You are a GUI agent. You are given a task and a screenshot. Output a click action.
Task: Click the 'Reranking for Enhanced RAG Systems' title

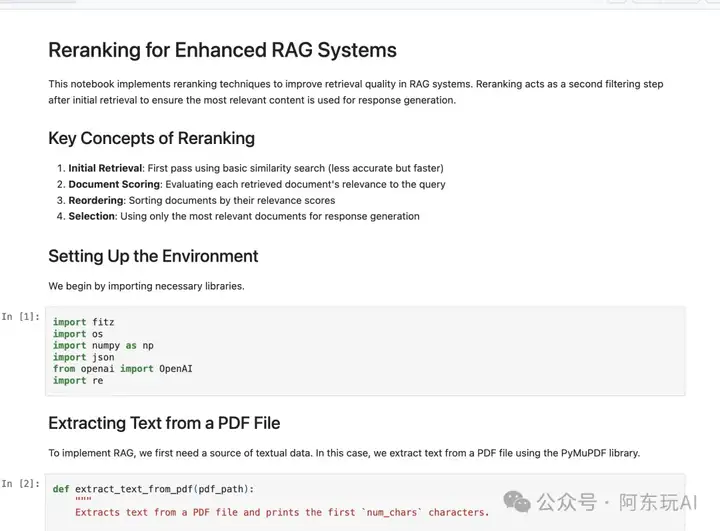pos(222,50)
